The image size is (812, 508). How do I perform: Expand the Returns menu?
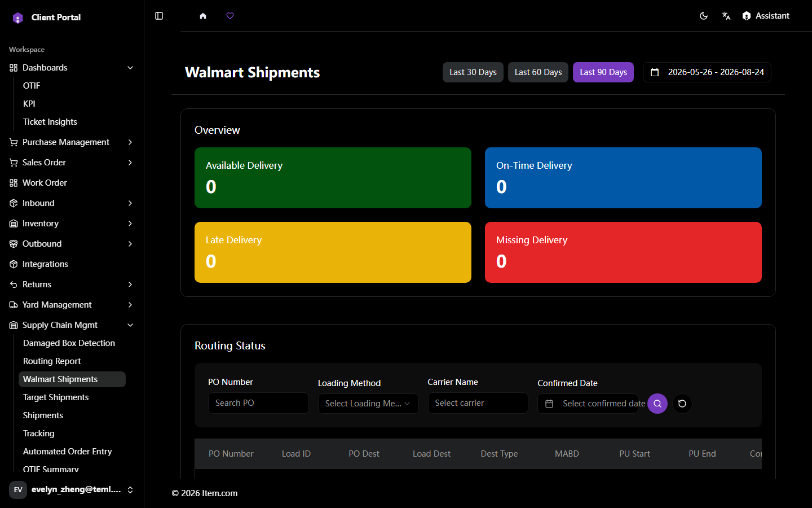pos(71,284)
